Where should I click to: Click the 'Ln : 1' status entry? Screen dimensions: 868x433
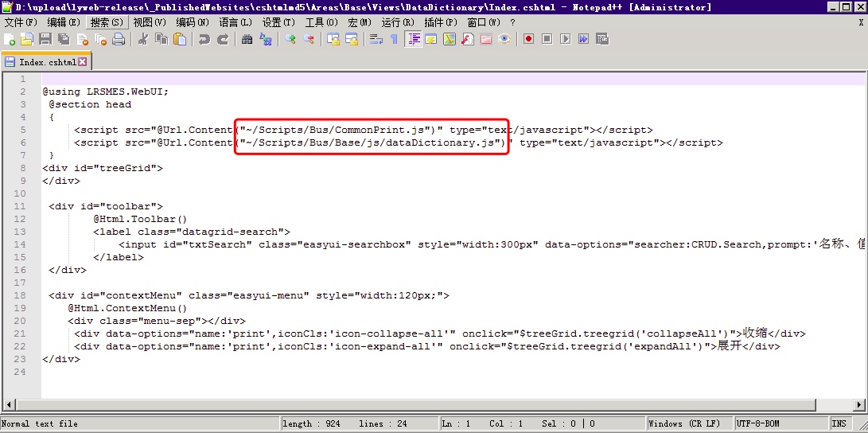[x=457, y=423]
